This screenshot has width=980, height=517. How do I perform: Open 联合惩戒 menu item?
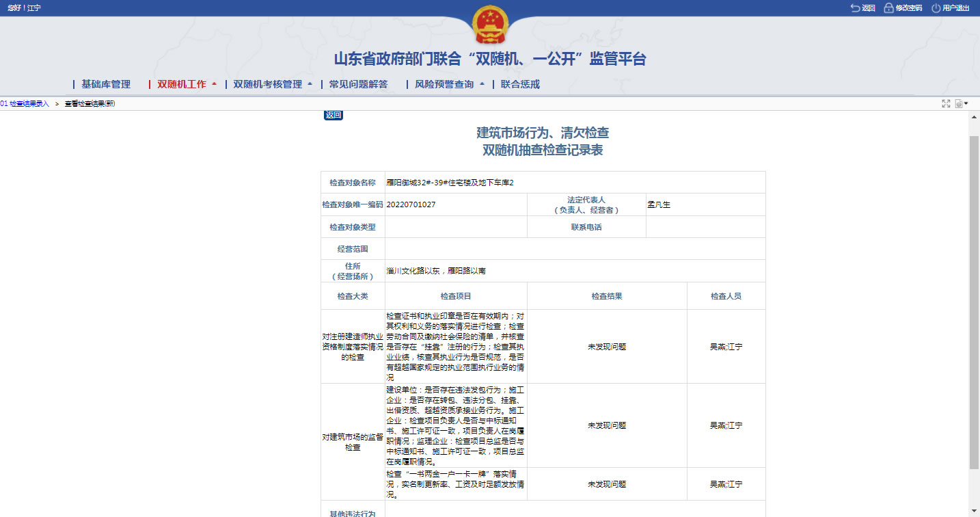click(520, 84)
